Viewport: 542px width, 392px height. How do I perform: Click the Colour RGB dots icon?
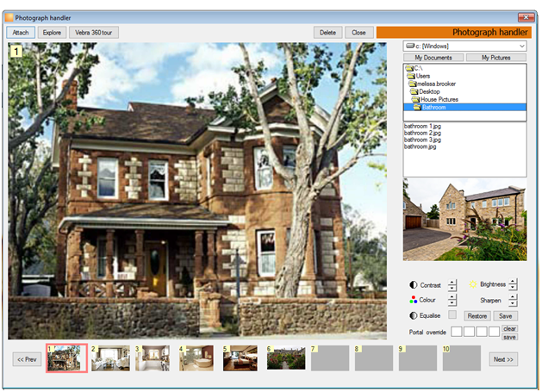(413, 300)
